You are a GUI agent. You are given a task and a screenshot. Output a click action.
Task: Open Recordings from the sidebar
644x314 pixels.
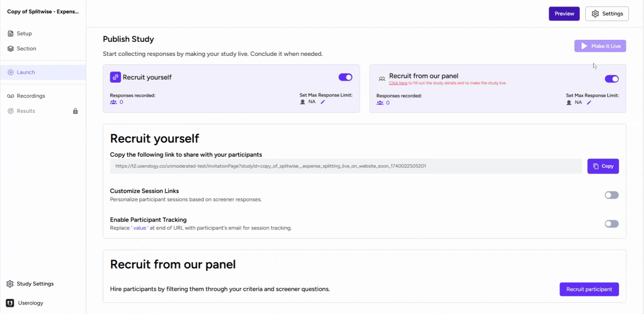[31, 96]
